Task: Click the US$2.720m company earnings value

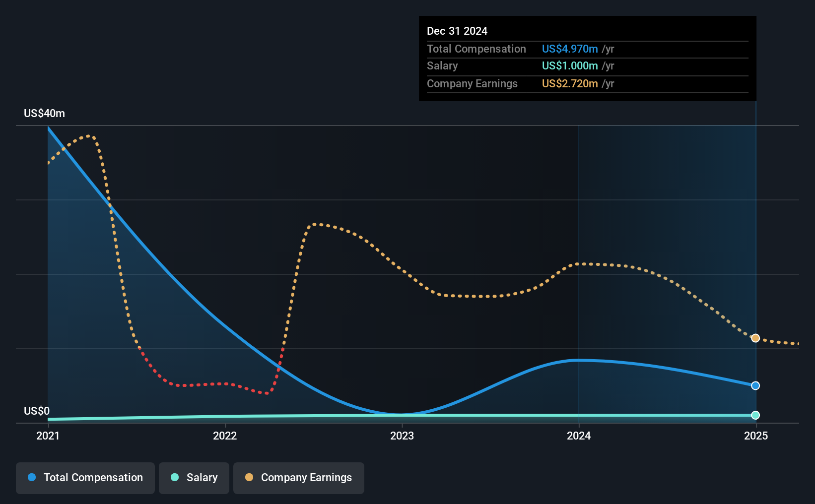Action: pyautogui.click(x=570, y=83)
